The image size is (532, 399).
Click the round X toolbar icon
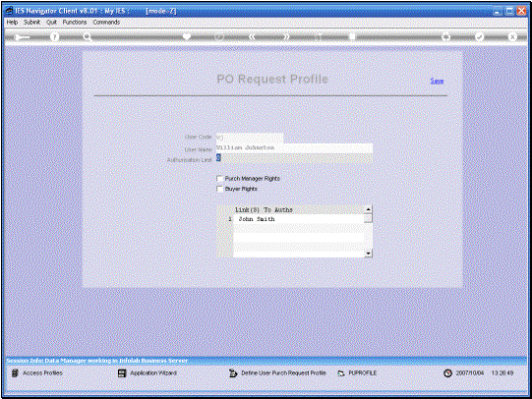(512, 37)
